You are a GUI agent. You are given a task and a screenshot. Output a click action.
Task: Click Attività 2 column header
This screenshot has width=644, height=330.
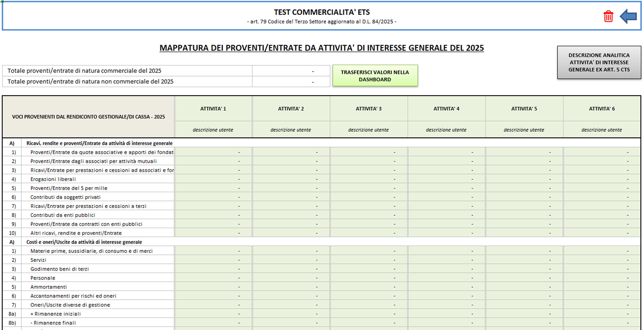pos(291,109)
